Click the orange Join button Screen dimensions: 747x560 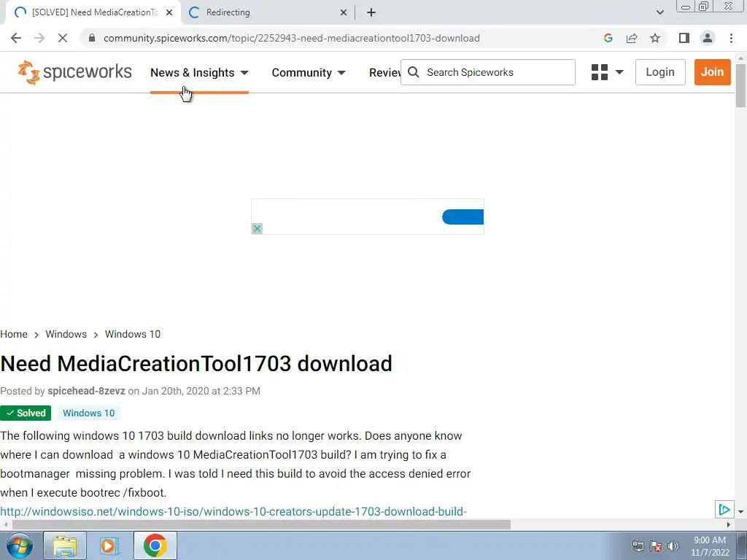[x=712, y=72]
